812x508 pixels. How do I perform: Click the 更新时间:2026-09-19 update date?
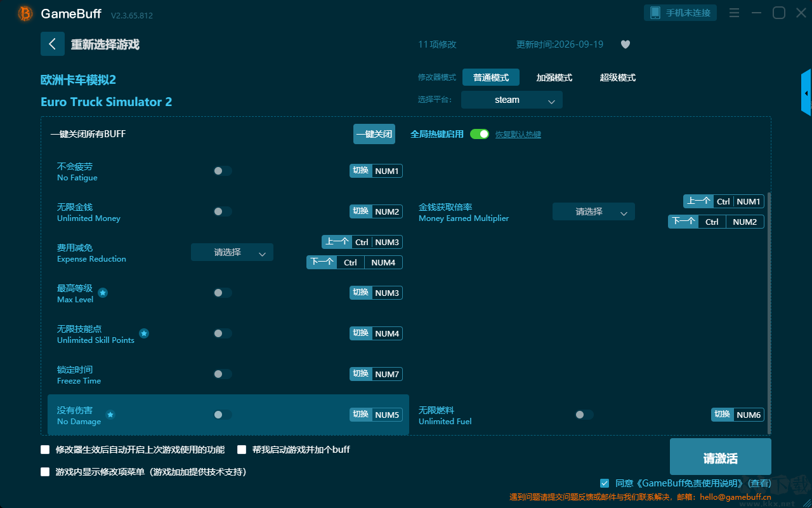tap(560, 44)
